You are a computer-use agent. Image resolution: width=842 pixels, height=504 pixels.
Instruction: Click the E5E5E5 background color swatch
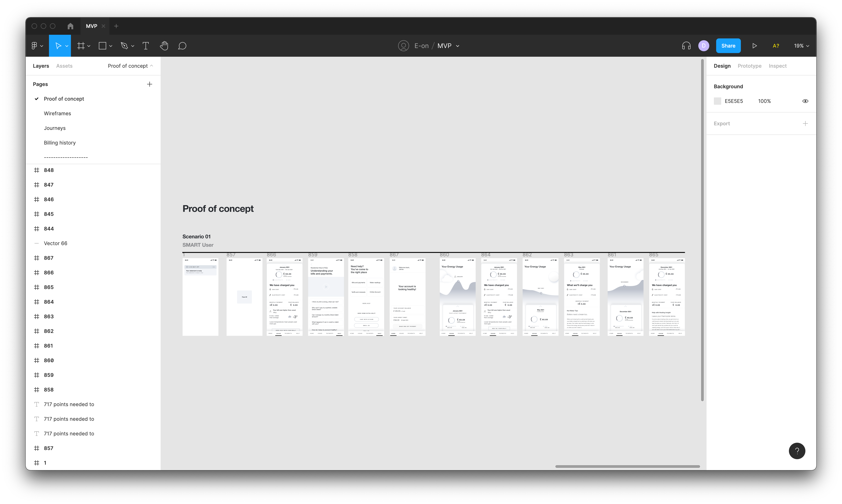click(x=717, y=101)
